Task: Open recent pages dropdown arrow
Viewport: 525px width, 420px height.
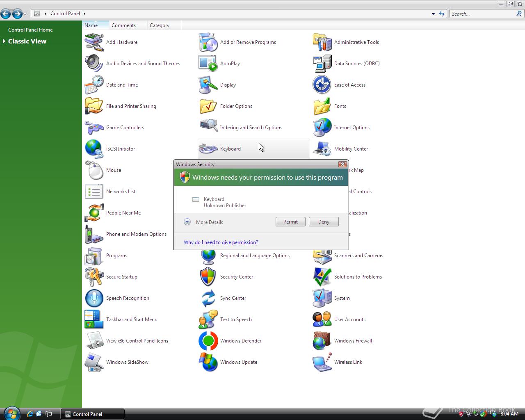Action: pos(25,14)
